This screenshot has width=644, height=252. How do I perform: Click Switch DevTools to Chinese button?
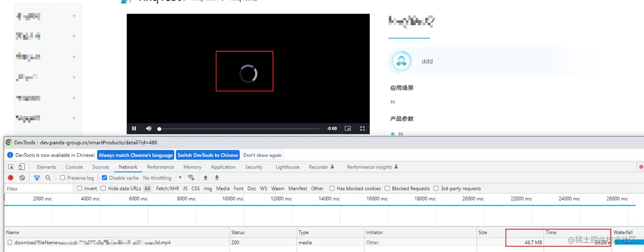(208, 155)
